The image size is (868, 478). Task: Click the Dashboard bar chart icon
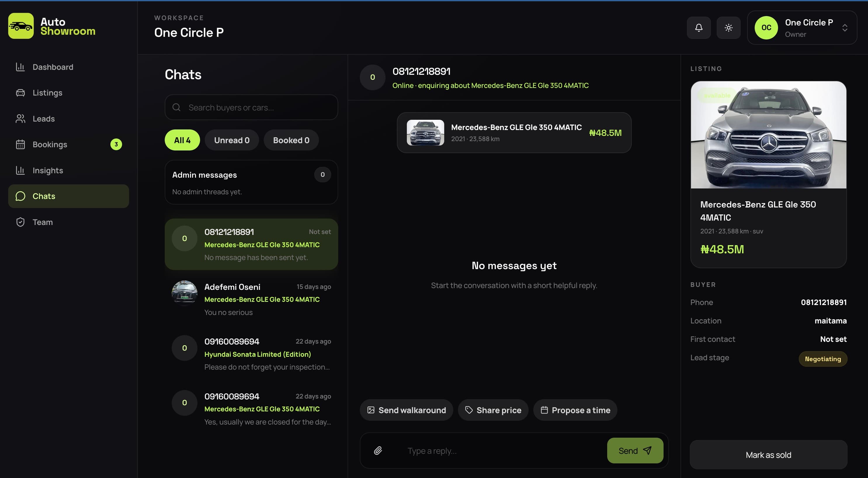(x=20, y=67)
